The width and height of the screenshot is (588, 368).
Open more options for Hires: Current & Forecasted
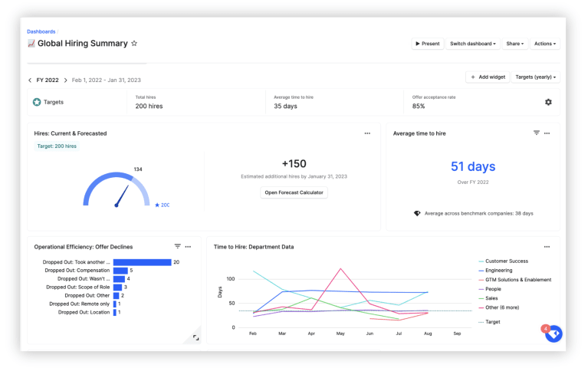point(367,133)
